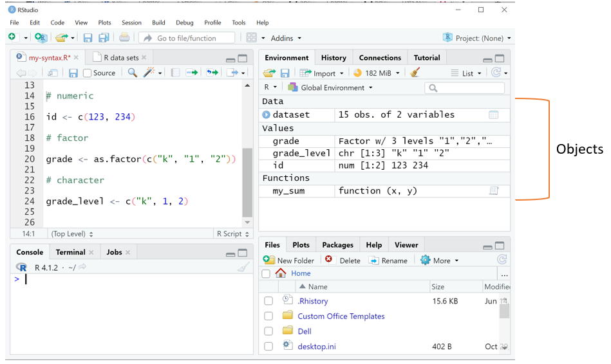Viewport: 611px width, 364px height.
Task: Open the Global Environment dropdown
Action: click(x=330, y=87)
